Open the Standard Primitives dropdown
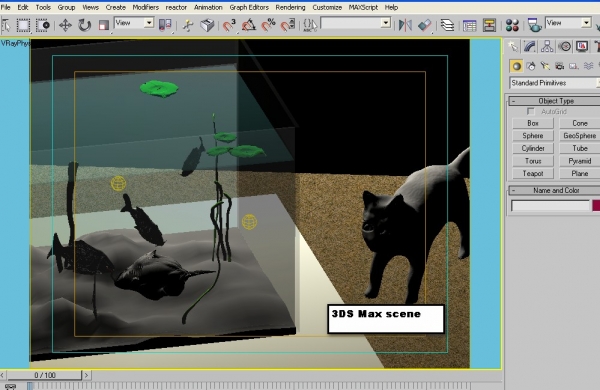The height and width of the screenshot is (390, 600). 554,83
